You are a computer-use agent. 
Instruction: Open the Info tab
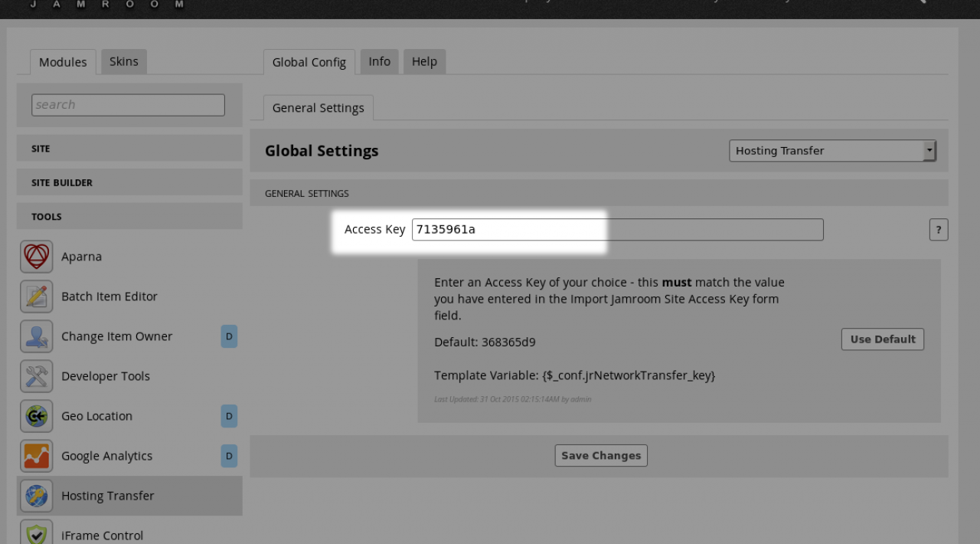pyautogui.click(x=379, y=61)
